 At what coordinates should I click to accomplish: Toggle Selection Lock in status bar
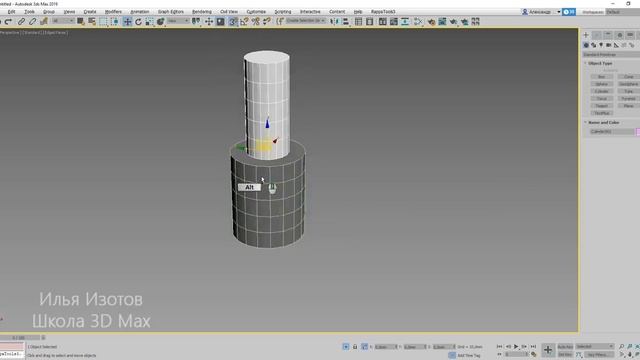pyautogui.click(x=355, y=347)
